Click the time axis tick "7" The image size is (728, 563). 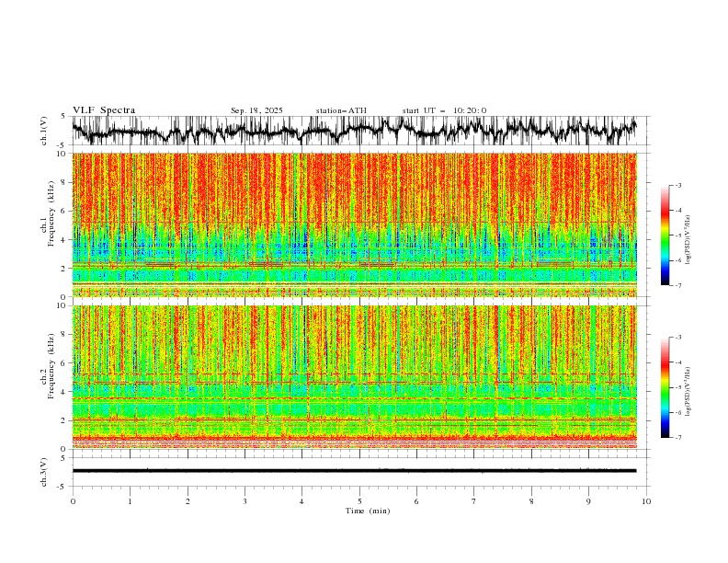pyautogui.click(x=474, y=501)
